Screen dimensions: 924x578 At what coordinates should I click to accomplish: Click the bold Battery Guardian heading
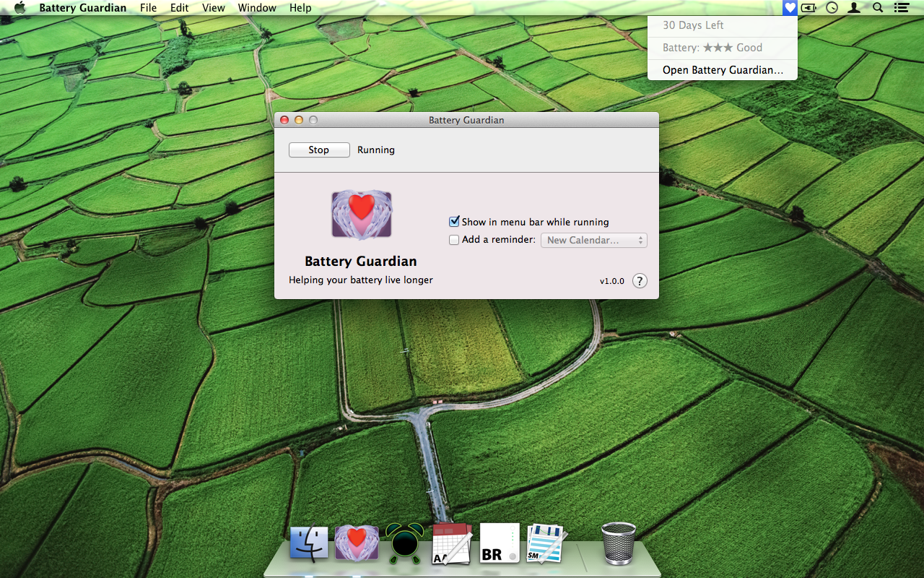coord(361,262)
